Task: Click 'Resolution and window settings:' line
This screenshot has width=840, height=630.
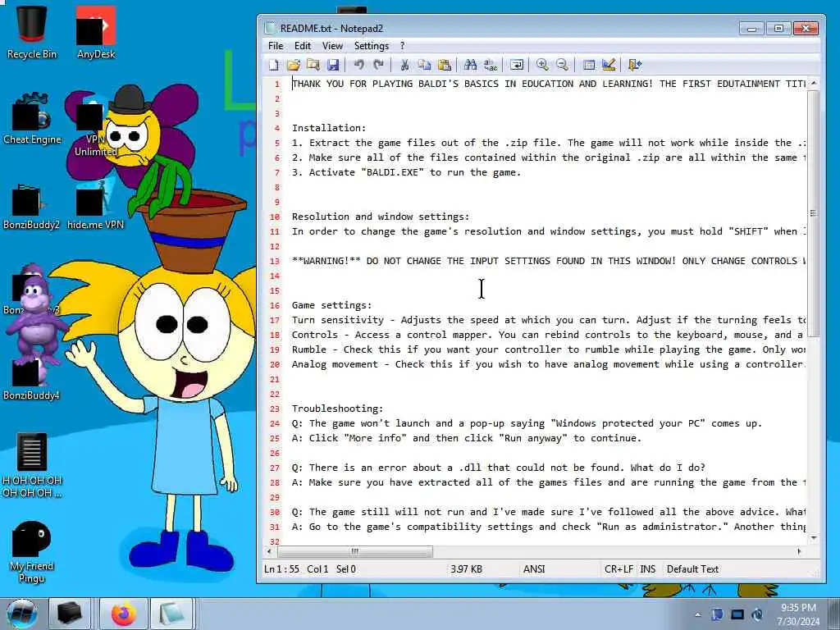Action: coord(381,217)
